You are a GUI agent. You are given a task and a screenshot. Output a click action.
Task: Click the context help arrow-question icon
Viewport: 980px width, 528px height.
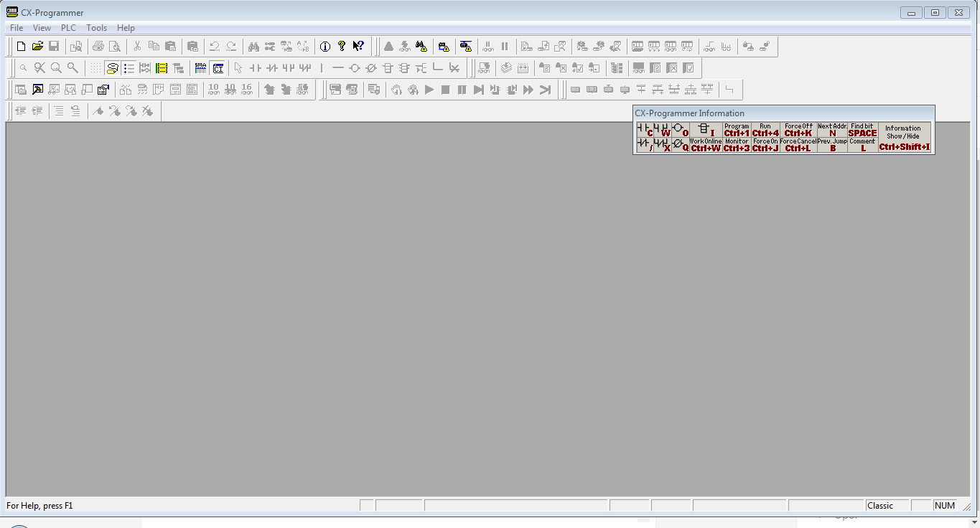coord(358,47)
